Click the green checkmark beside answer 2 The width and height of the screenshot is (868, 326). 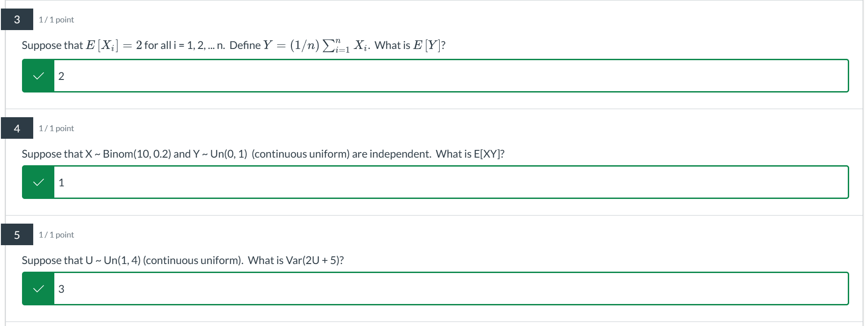[38, 75]
